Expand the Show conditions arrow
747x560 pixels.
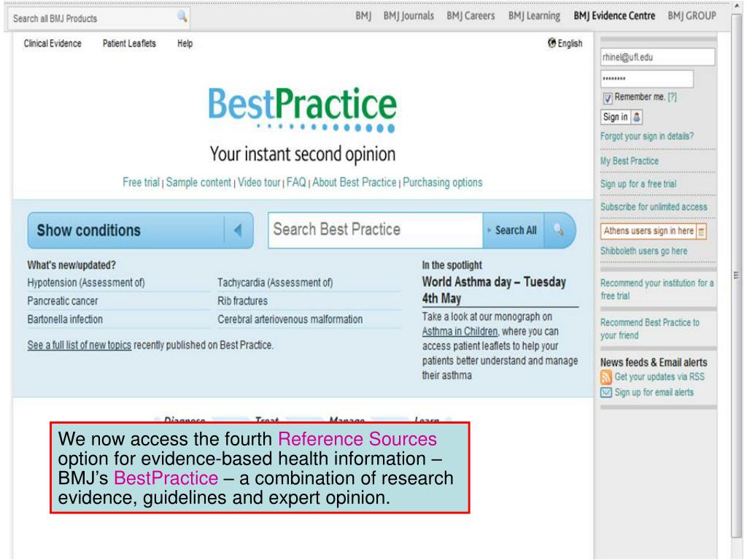point(239,230)
